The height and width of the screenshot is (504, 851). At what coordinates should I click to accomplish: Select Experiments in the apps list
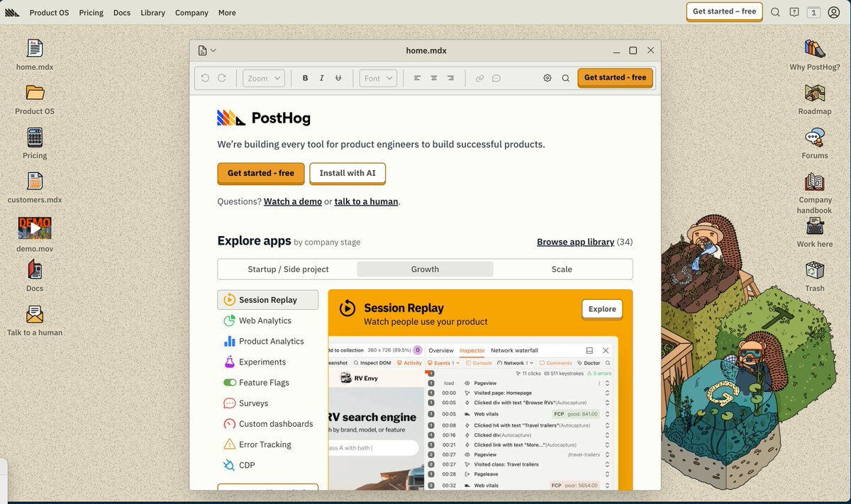coord(268,362)
